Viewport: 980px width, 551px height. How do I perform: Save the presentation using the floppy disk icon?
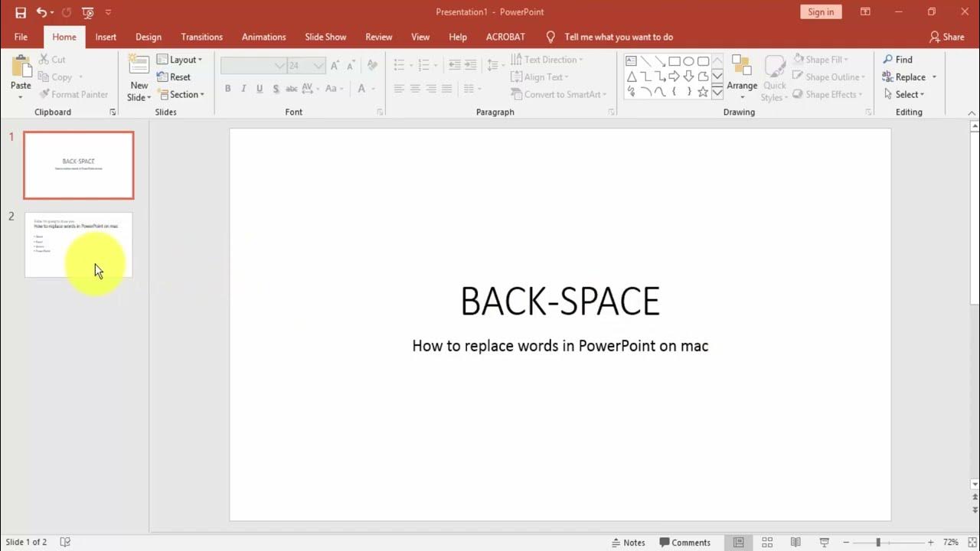[x=21, y=12]
